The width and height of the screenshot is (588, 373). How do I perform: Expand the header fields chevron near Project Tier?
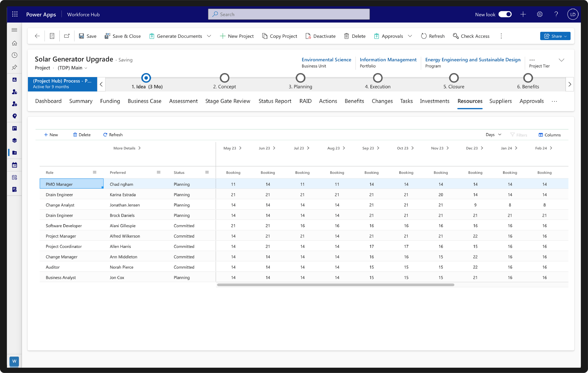point(561,60)
